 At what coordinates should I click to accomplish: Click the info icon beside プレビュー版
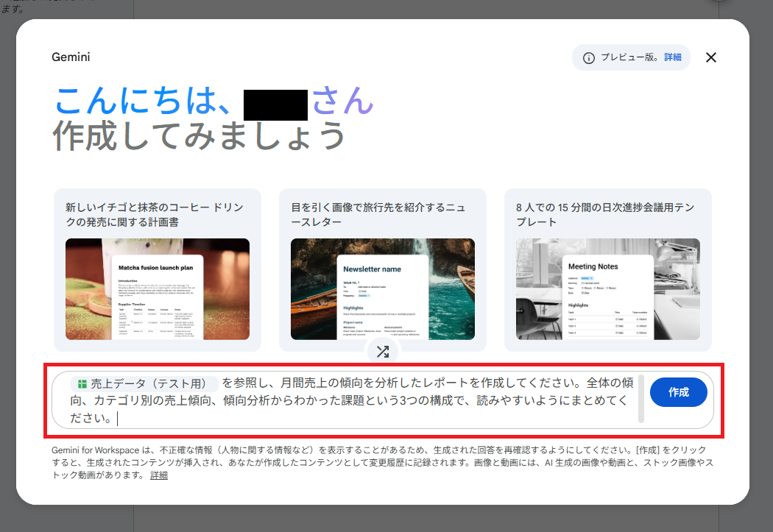point(589,58)
